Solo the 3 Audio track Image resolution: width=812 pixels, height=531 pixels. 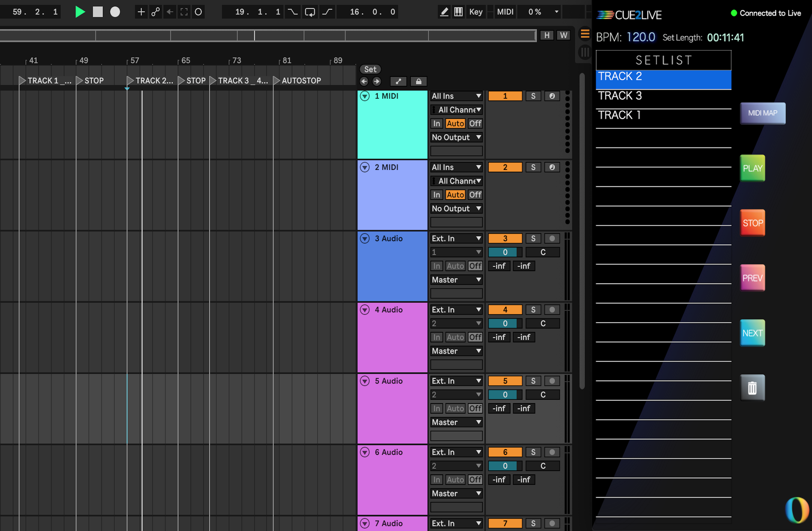pyautogui.click(x=533, y=238)
